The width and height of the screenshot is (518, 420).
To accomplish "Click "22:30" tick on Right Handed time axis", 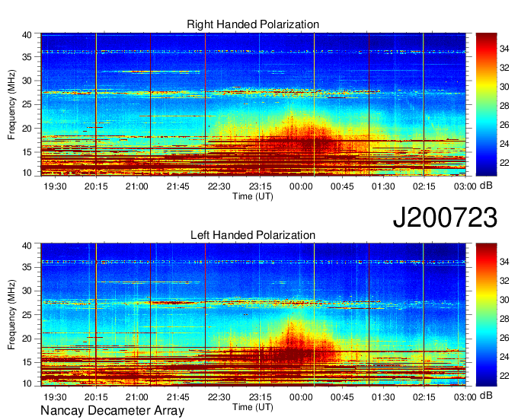I will 219,186.
